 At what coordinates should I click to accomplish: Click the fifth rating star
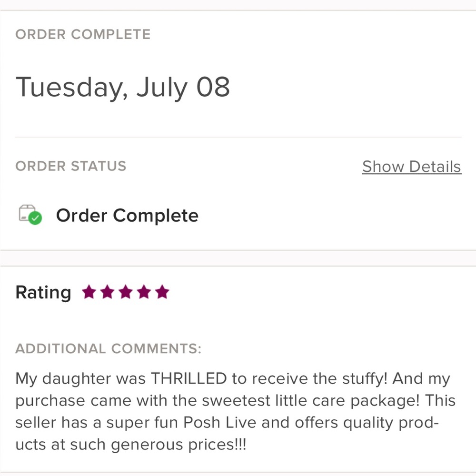pyautogui.click(x=162, y=292)
